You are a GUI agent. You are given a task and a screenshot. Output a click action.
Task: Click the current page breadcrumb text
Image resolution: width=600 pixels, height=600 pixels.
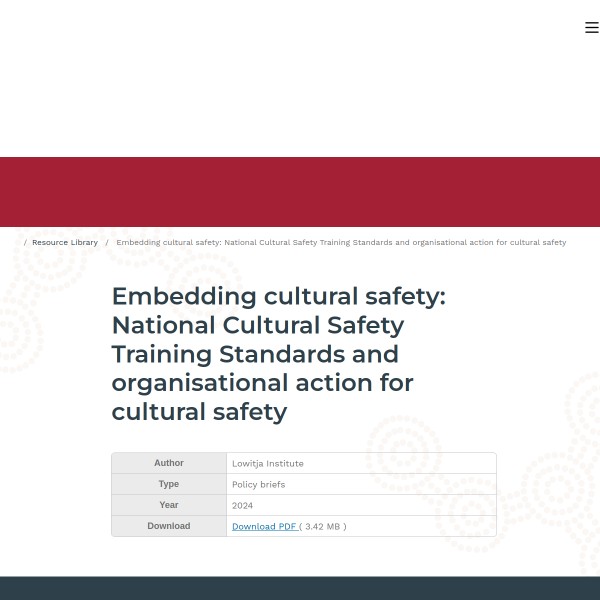click(341, 243)
